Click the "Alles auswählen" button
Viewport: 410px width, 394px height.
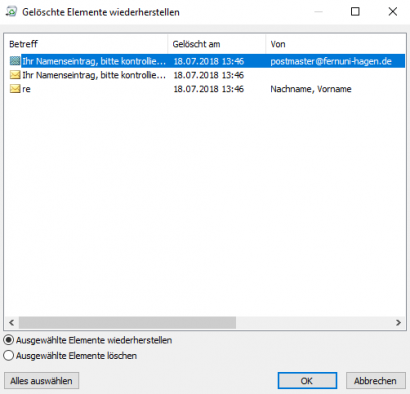pyautogui.click(x=41, y=381)
